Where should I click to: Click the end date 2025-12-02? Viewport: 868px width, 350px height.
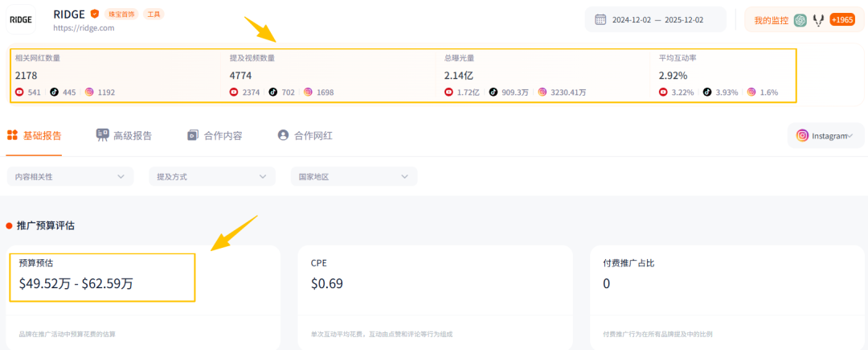click(x=685, y=20)
